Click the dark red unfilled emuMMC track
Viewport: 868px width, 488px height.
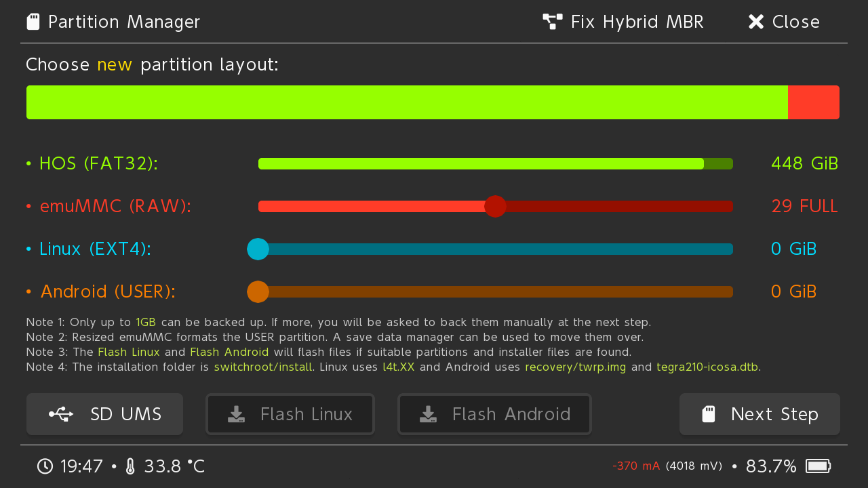620,206
